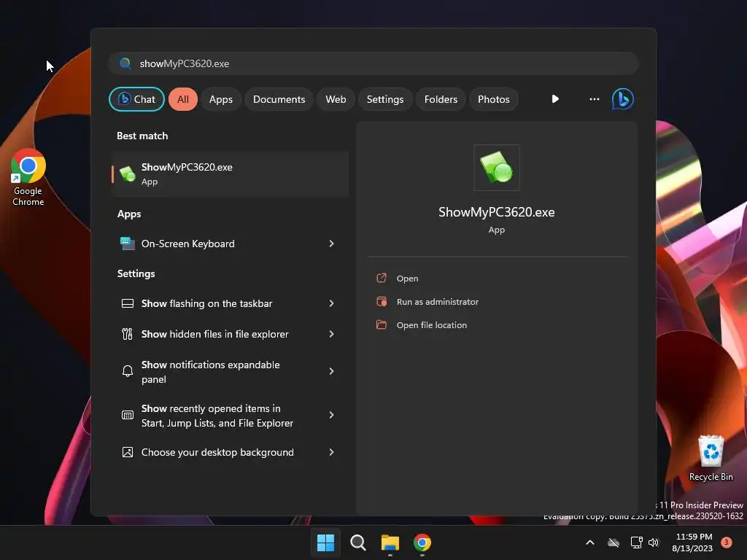This screenshot has height=560, width=747.
Task: Switch to the Web filter tab
Action: tap(336, 99)
